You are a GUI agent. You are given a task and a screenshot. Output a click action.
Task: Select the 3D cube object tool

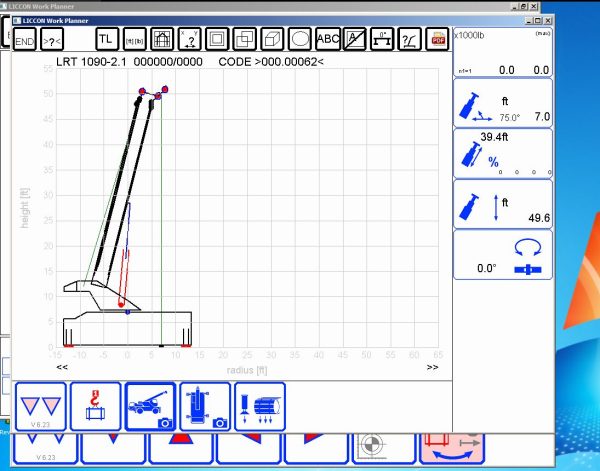(x=272, y=39)
